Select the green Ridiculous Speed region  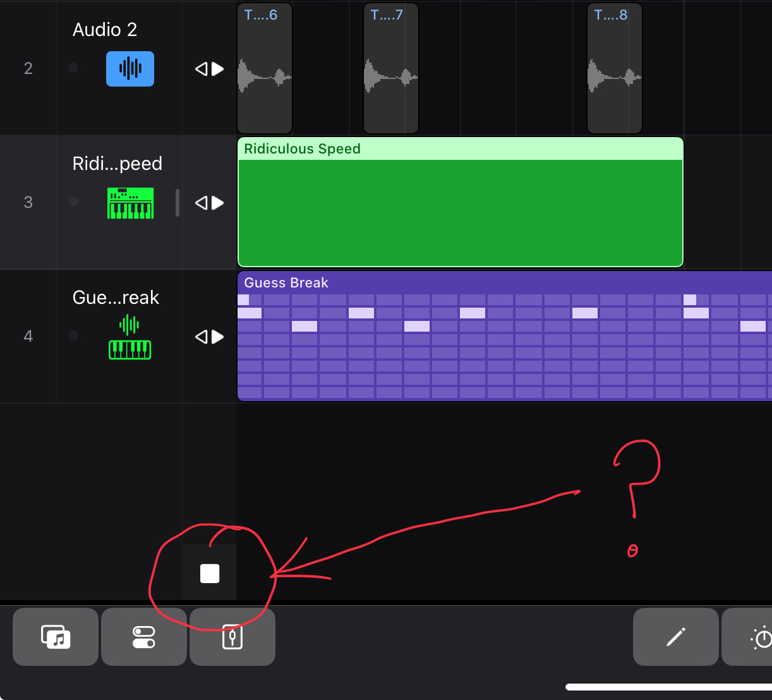coord(461,202)
